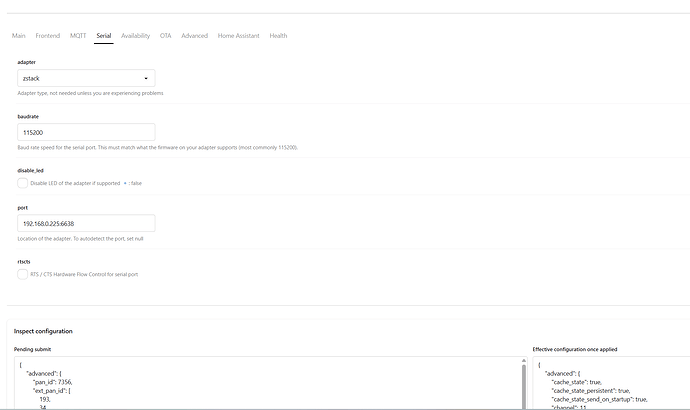Toggle the rtscts hardware flow control checkbox

[x=22, y=274]
